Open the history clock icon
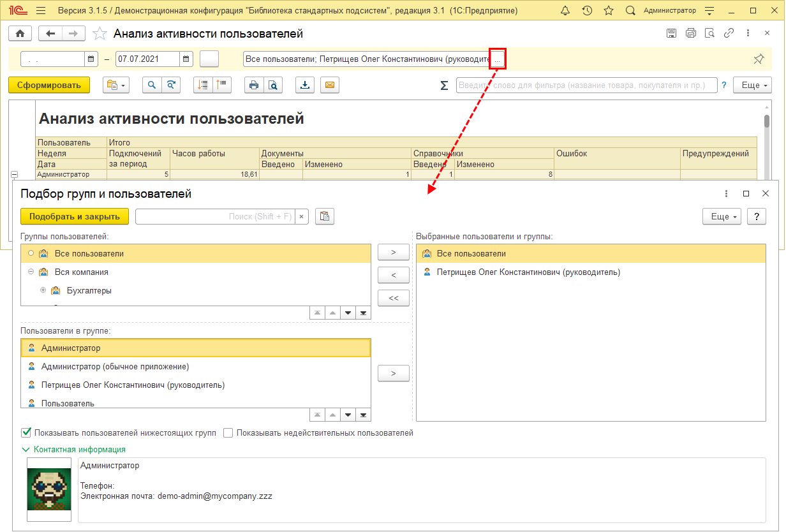This screenshot has width=786, height=532. click(587, 11)
